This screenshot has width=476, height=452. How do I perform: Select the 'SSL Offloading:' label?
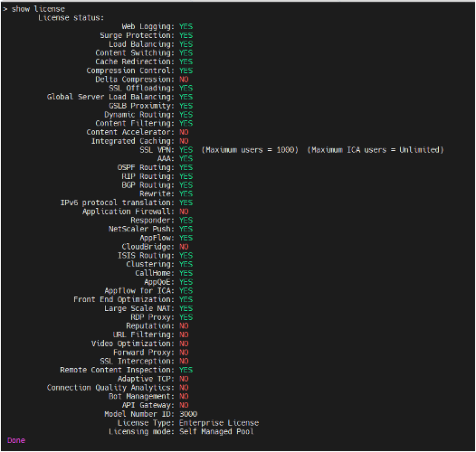[141, 89]
